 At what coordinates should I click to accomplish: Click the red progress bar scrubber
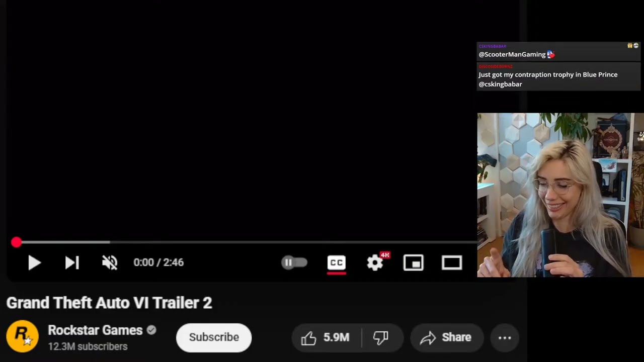coord(16,242)
